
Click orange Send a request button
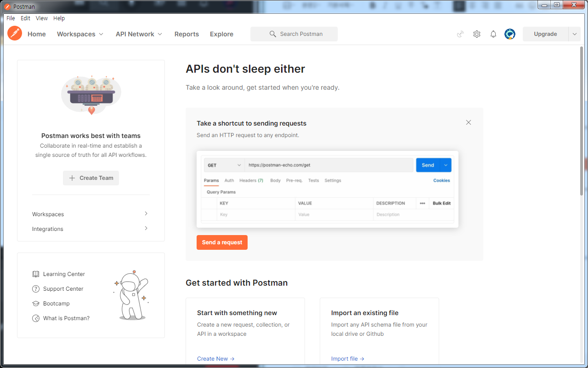tap(222, 242)
